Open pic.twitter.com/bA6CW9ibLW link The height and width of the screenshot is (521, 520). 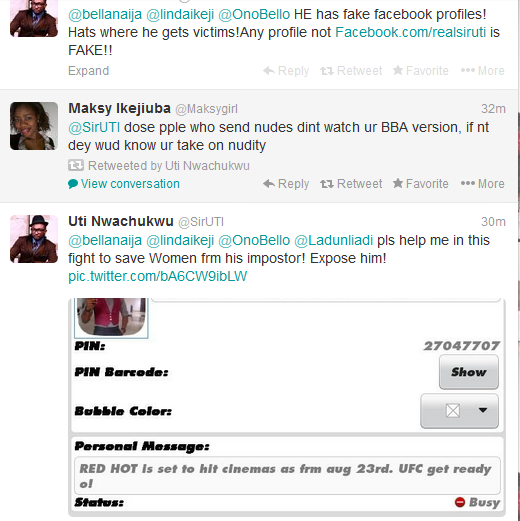coord(157,276)
